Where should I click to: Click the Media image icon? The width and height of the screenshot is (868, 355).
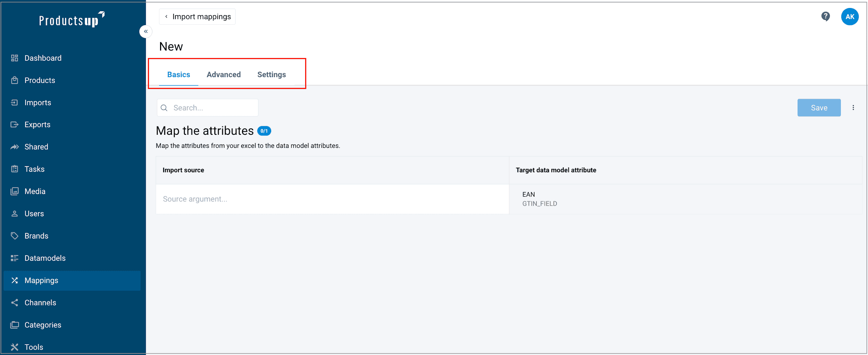click(x=14, y=191)
